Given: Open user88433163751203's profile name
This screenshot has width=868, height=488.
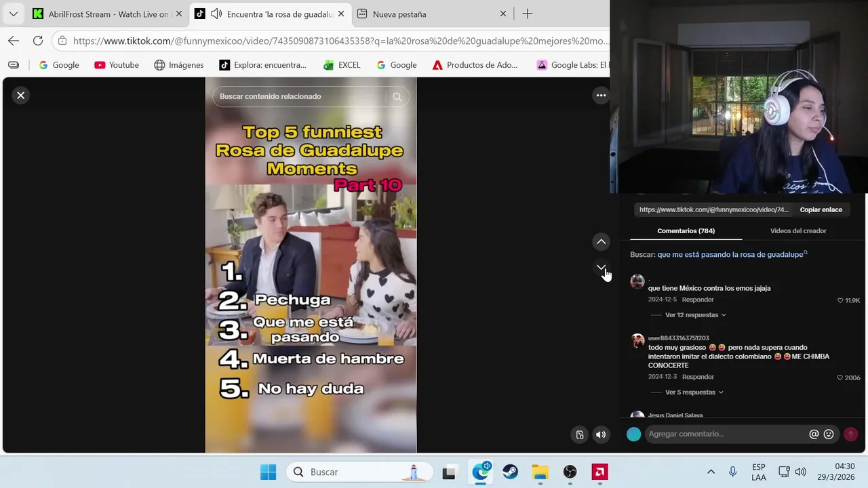Looking at the screenshot, I should coord(678,338).
